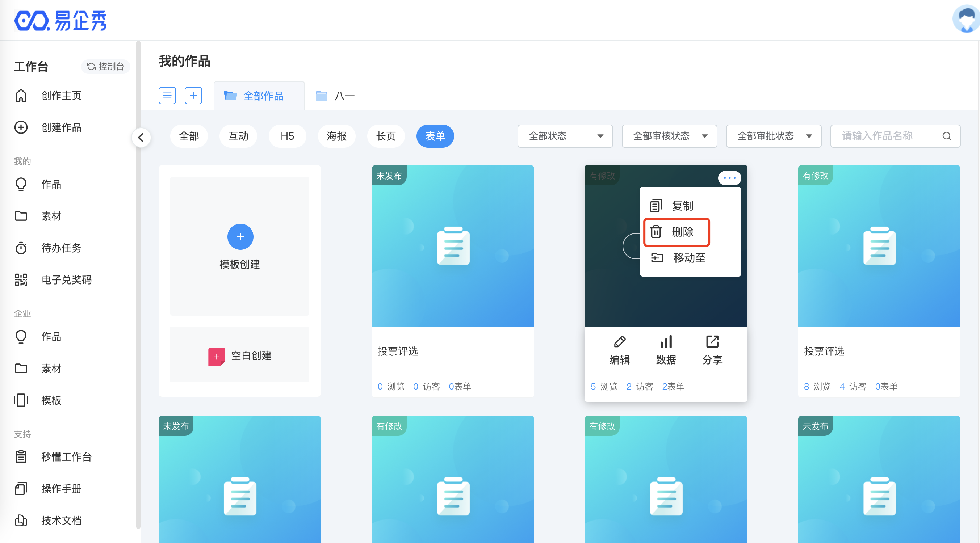Screen dimensions: 980x543
Task: Click the add folder plus icon
Action: [x=193, y=96]
